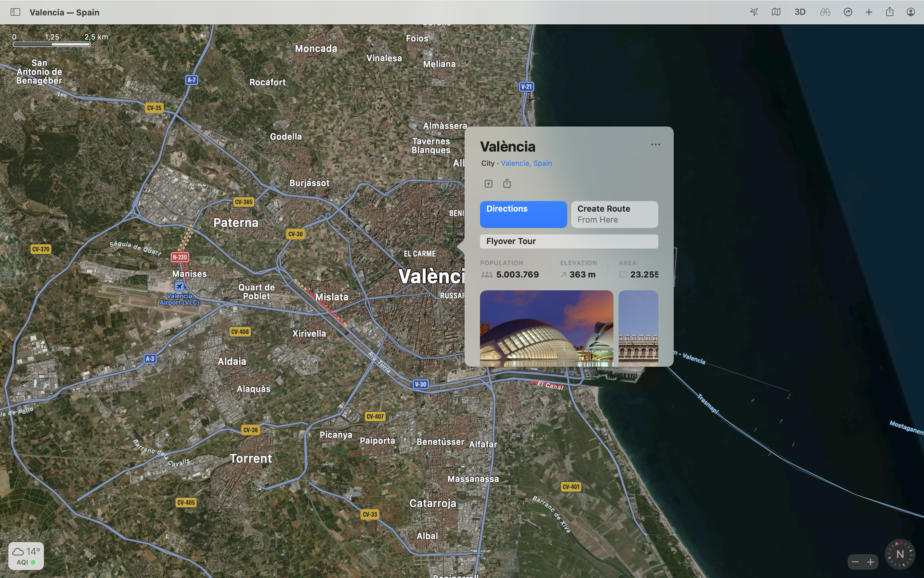Select the Picanya label

[336, 435]
